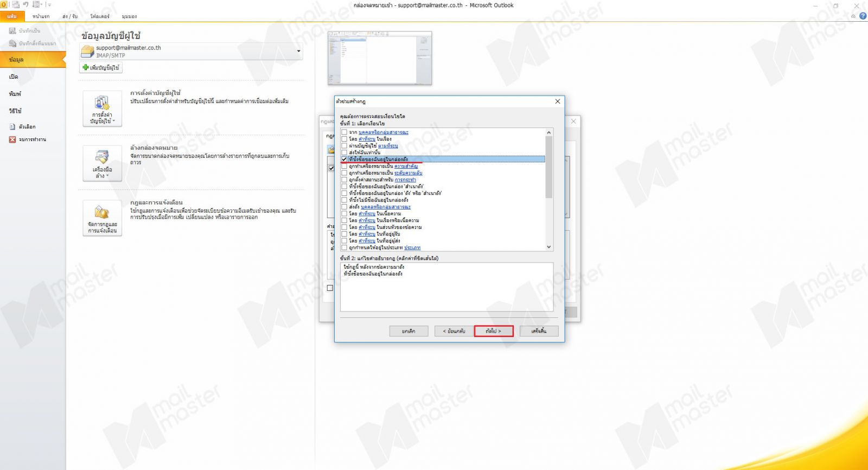Image resolution: width=868 pixels, height=470 pixels.
Task: Open the บุคคลหรือกลุ่มสาธารณะ link in จาก row
Action: click(x=384, y=132)
